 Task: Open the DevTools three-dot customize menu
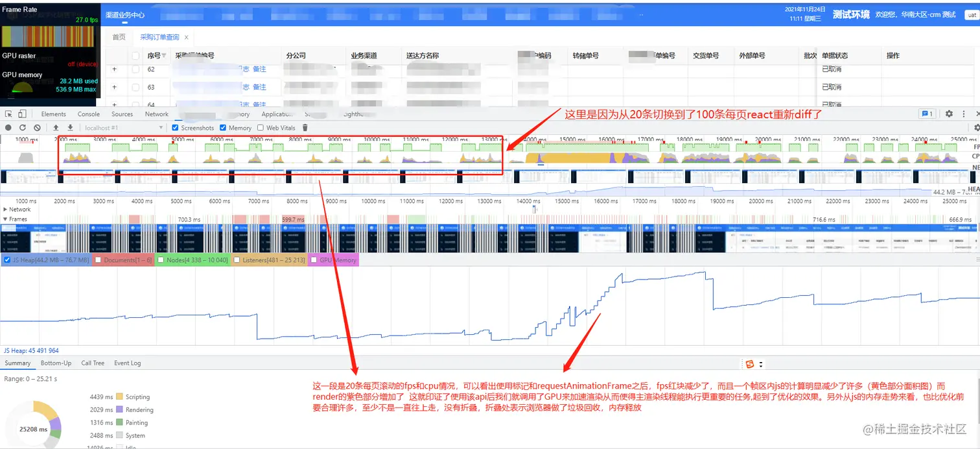point(964,114)
